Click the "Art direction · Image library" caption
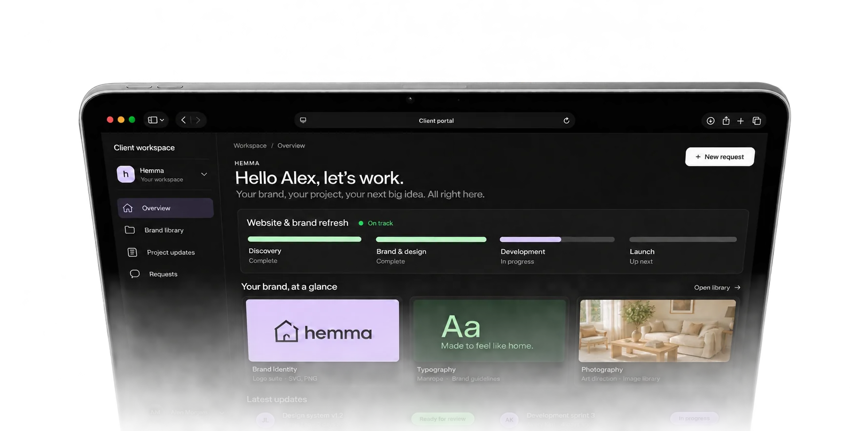The width and height of the screenshot is (868, 431). pos(621,379)
